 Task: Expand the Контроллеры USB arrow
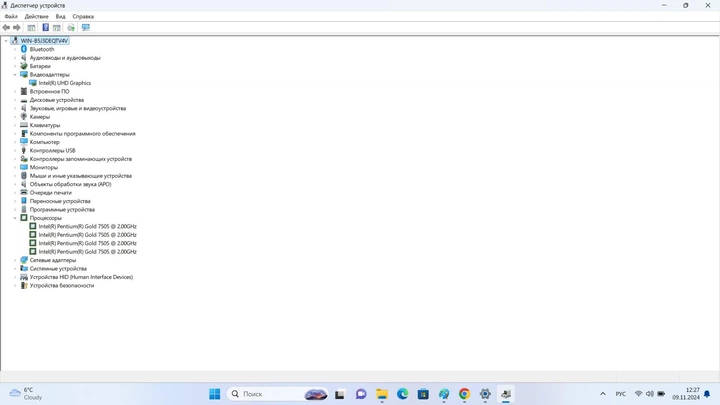pyautogui.click(x=15, y=151)
